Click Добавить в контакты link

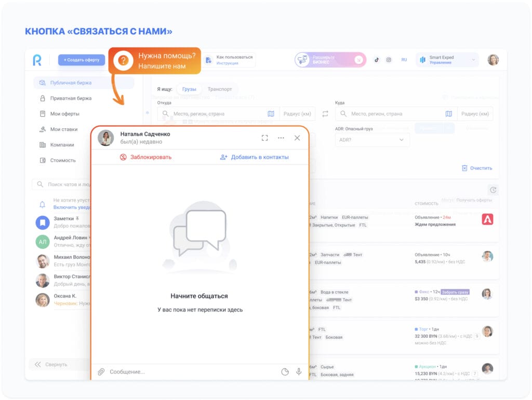click(254, 157)
